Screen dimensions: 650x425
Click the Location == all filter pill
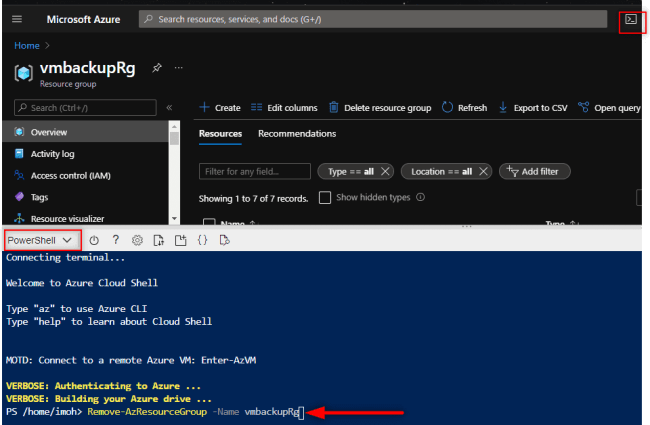441,172
